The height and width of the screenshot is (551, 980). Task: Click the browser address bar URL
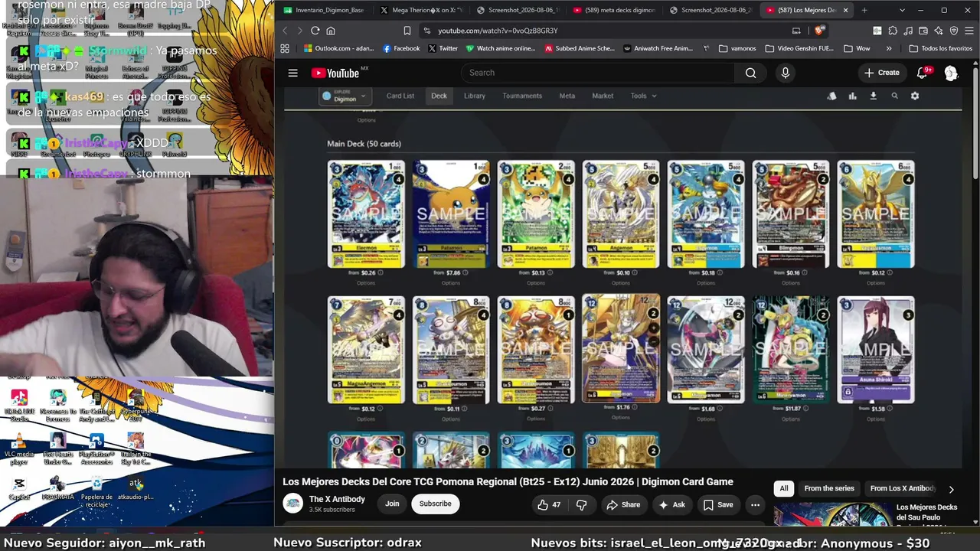(x=498, y=31)
